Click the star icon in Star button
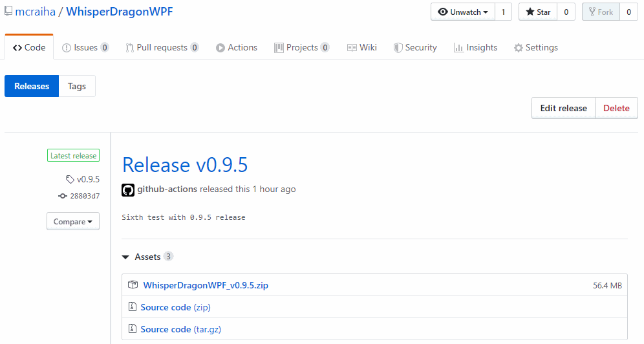644x344 pixels. click(530, 12)
